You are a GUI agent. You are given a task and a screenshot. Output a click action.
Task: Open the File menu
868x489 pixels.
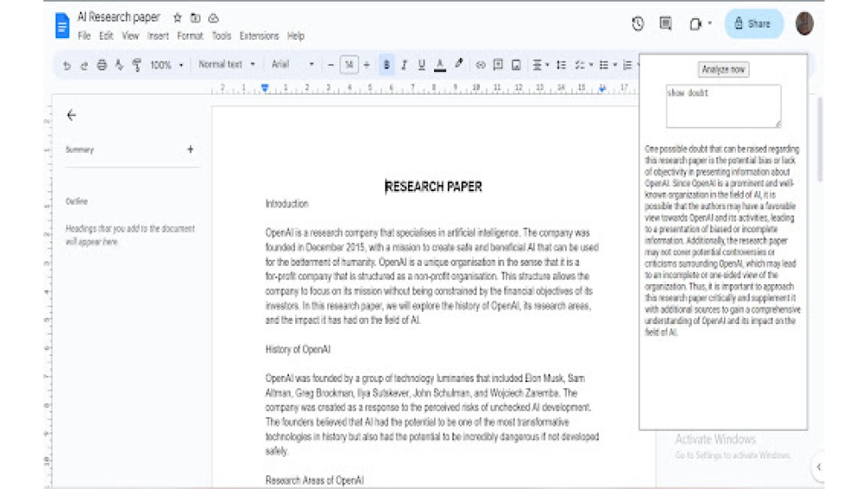click(x=84, y=36)
